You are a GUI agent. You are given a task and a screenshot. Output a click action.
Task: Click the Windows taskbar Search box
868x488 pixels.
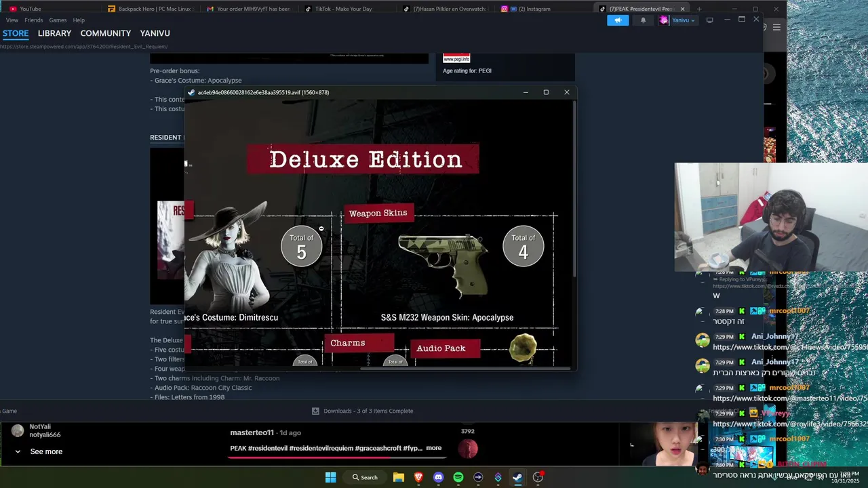pos(365,477)
